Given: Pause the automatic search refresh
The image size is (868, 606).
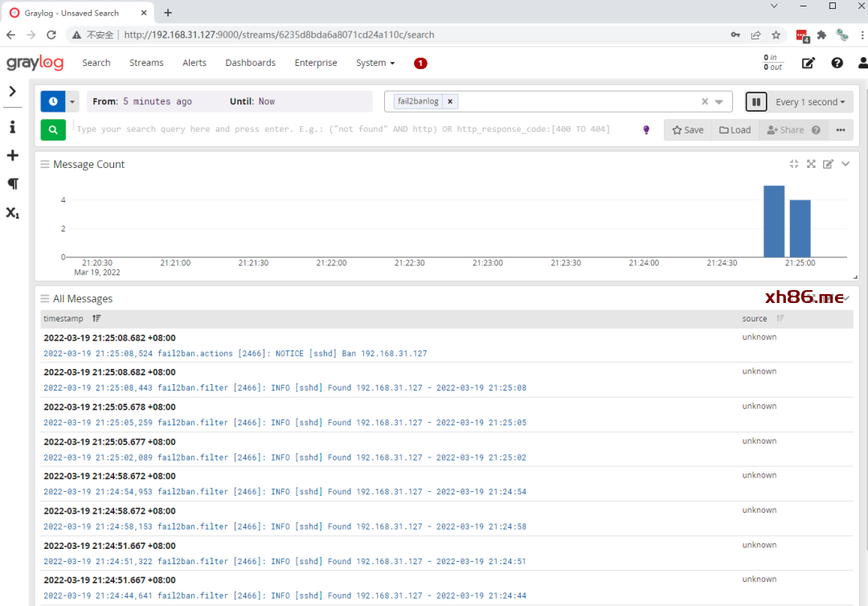Looking at the screenshot, I should 755,102.
